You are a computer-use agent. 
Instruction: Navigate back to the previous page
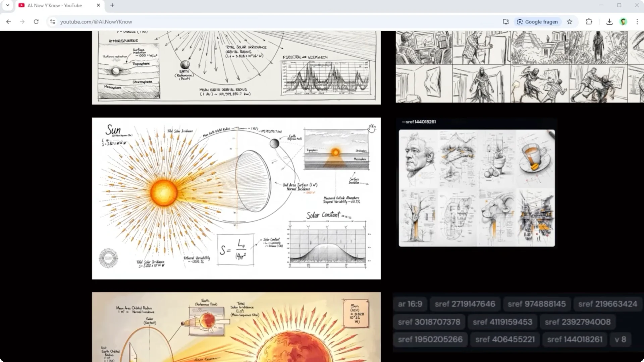tap(8, 22)
